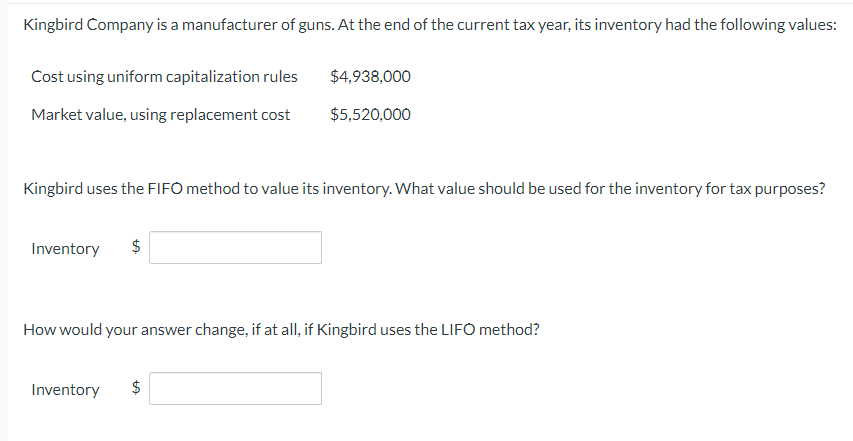Click the 'How would your answer change' sentence
This screenshot has height=441, width=853.
150,329
